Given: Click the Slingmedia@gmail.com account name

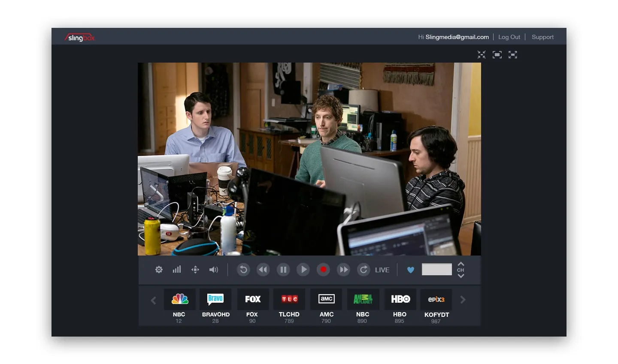Looking at the screenshot, I should point(457,37).
